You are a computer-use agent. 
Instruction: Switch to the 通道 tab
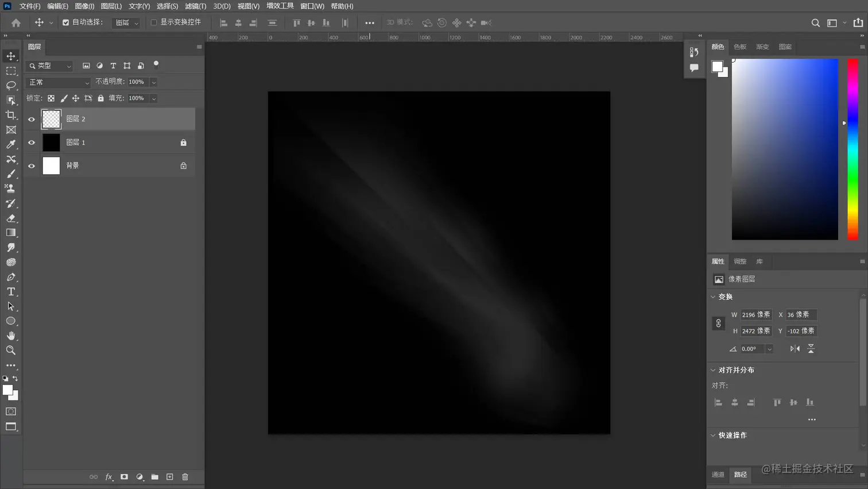pyautogui.click(x=717, y=475)
